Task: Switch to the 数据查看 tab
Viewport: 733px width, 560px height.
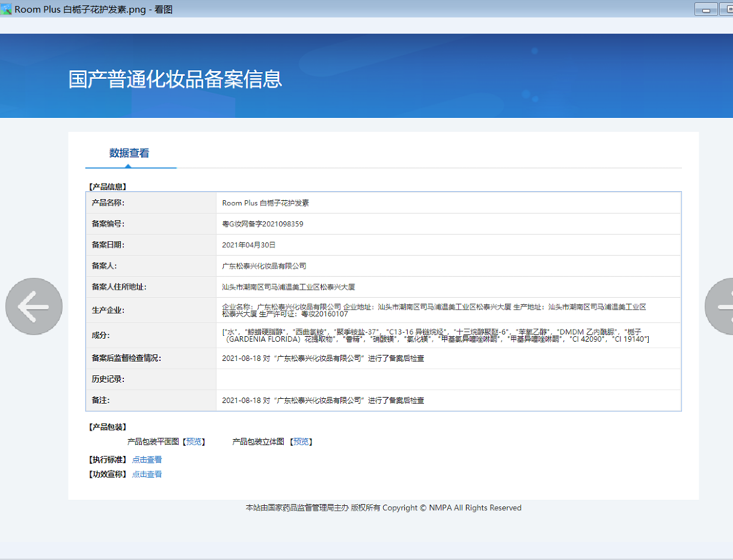Action: pyautogui.click(x=129, y=153)
